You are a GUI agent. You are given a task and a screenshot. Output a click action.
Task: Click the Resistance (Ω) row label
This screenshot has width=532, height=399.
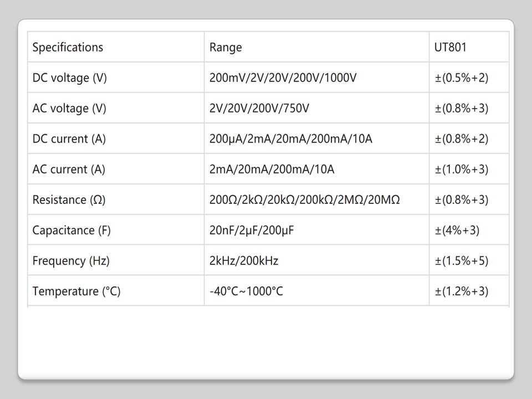tap(68, 199)
